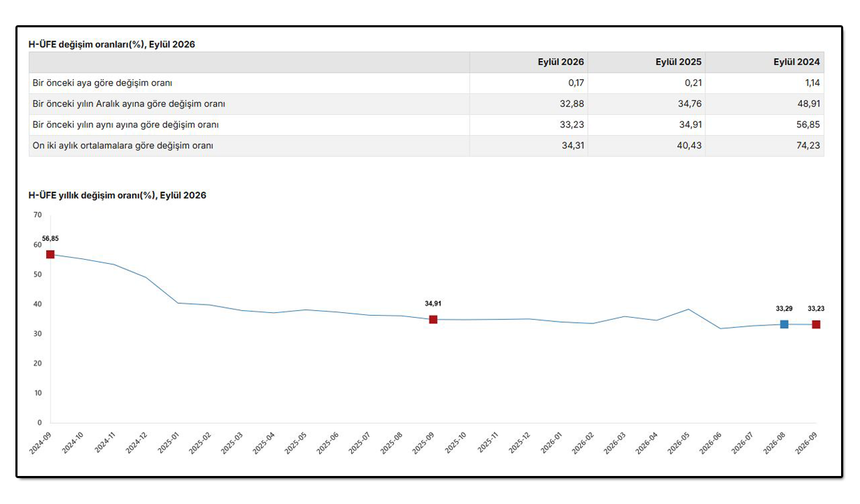Click the chart title 'H-ÜFE yıllık değişim oranı(%), Eylül 2026'

point(117,195)
